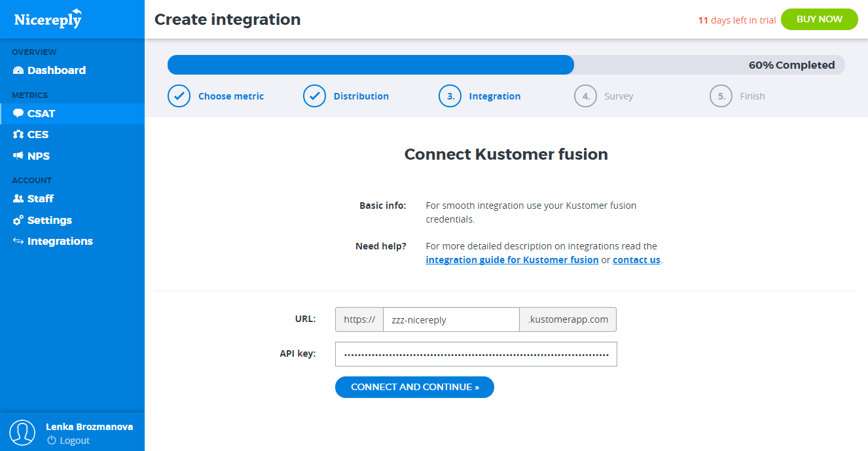The width and height of the screenshot is (868, 451).
Task: Open the Staff account page
Action: (72, 198)
